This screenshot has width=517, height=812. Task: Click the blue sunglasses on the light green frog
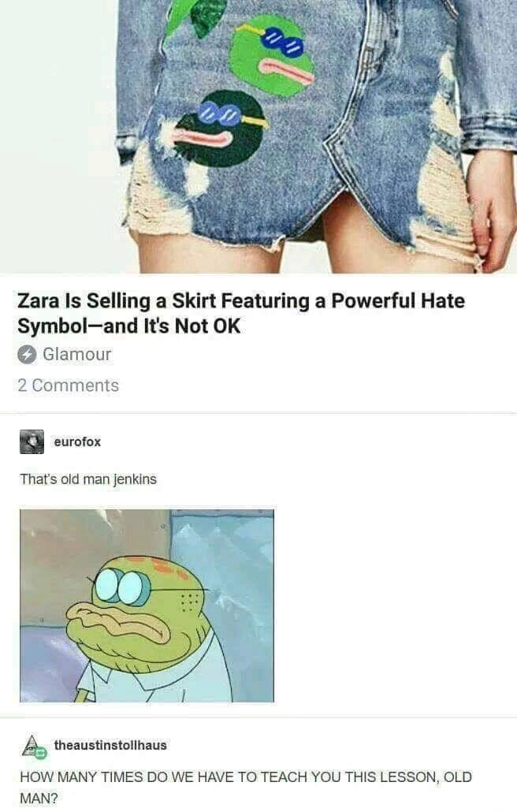[x=281, y=42]
